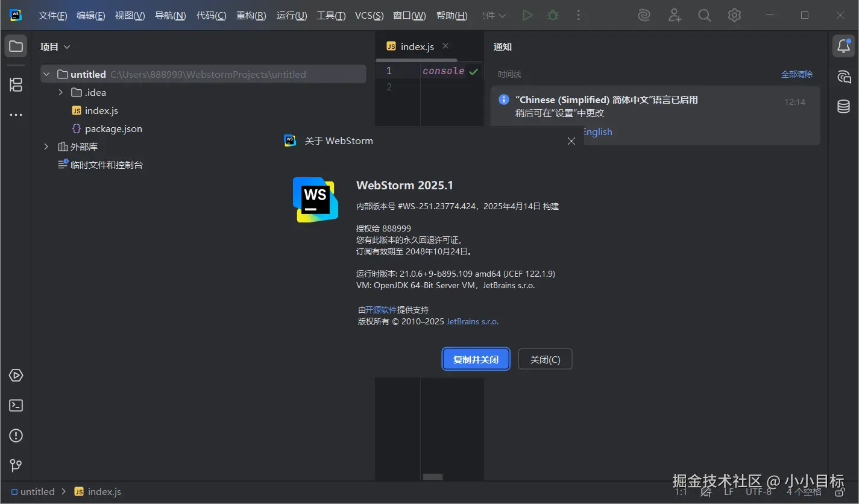
Task: Open the 代码(C) menu
Action: click(212, 16)
